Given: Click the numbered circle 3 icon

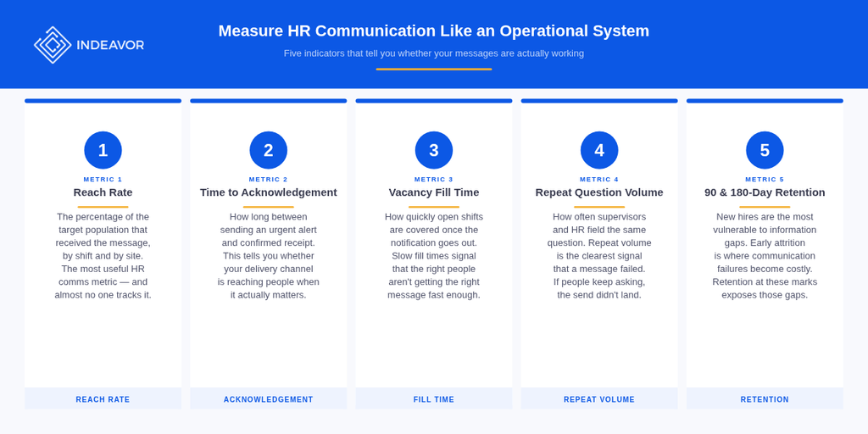Looking at the screenshot, I should (x=434, y=150).
